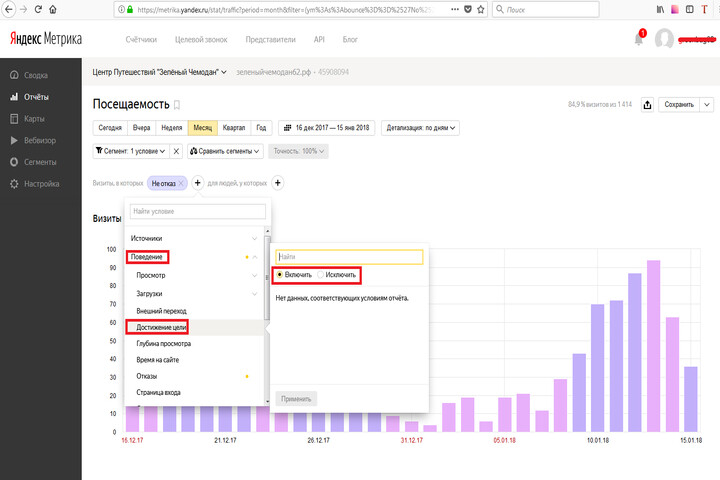Remove the Не отказ filter chip

coord(180,183)
